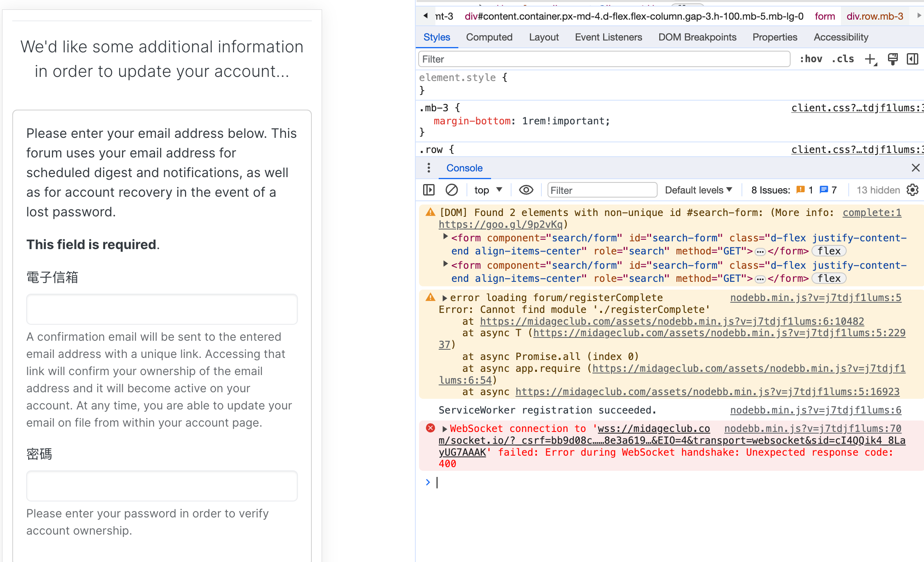The image size is (924, 562).
Task: Click the 8 Issues label
Action: coord(771,190)
